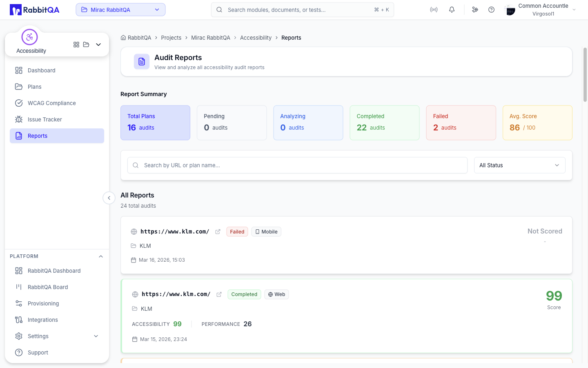Select the Pending audits card
Image resolution: width=588 pixels, height=368 pixels.
232,123
